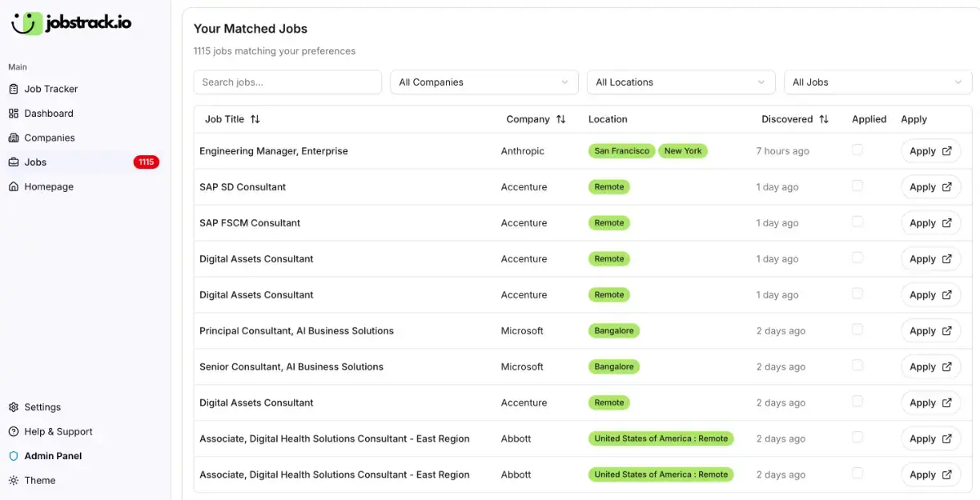Click the Admin Panel shield icon
Viewport: 980px width, 500px height.
pyautogui.click(x=13, y=457)
